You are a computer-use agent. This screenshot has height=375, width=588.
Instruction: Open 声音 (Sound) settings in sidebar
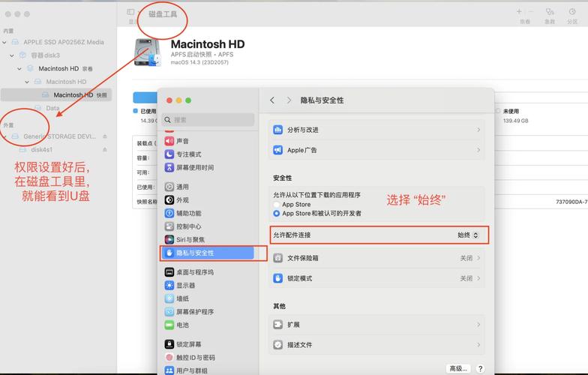pos(182,141)
